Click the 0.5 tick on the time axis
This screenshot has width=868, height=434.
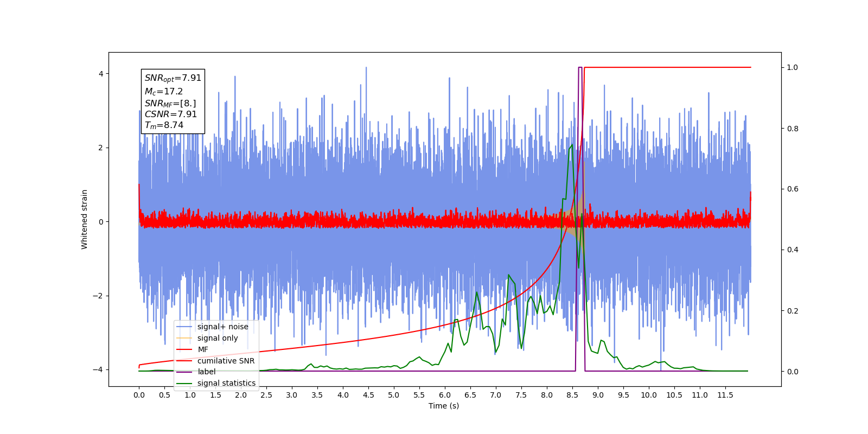click(x=164, y=395)
